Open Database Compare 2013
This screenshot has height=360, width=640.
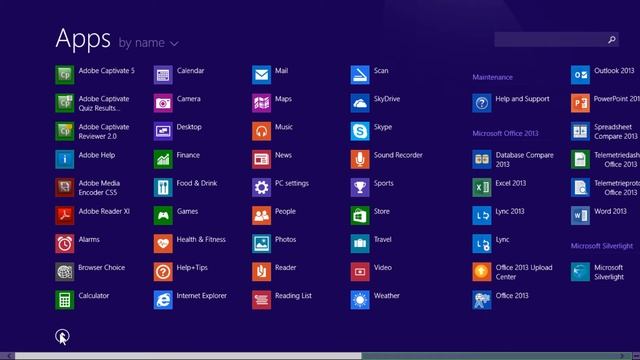pos(513,159)
